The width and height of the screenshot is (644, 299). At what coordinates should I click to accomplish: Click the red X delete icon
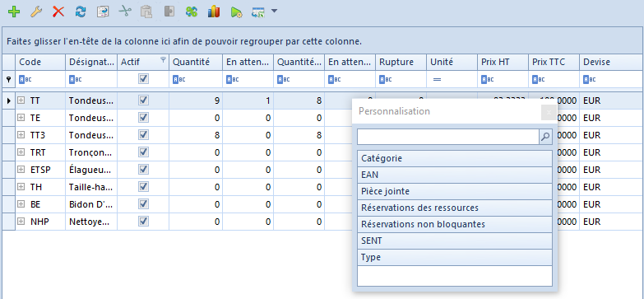58,12
